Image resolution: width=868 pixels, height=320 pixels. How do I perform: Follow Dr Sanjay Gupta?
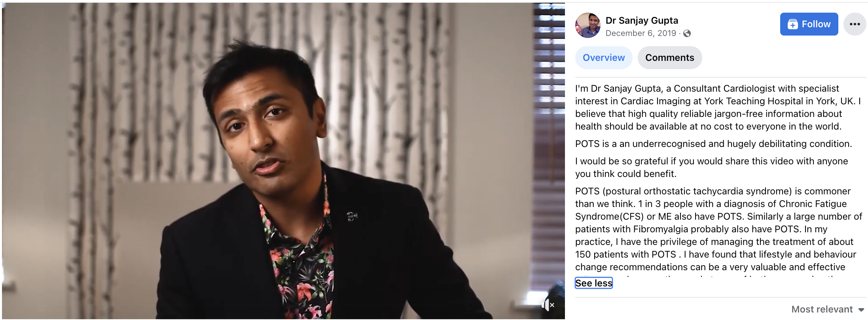click(809, 24)
